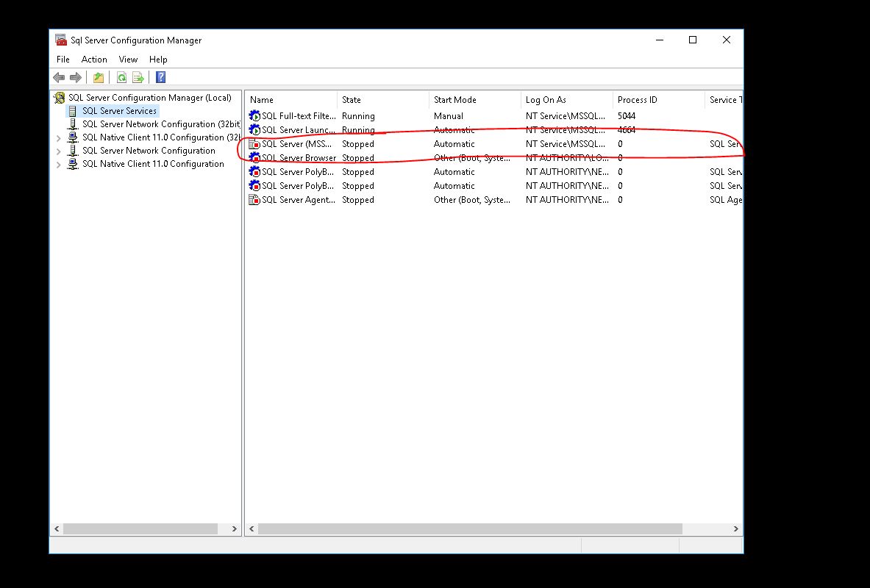Click right-scroll arrow of services list scrollbar
Image resolution: width=870 pixels, height=588 pixels.
pos(735,529)
